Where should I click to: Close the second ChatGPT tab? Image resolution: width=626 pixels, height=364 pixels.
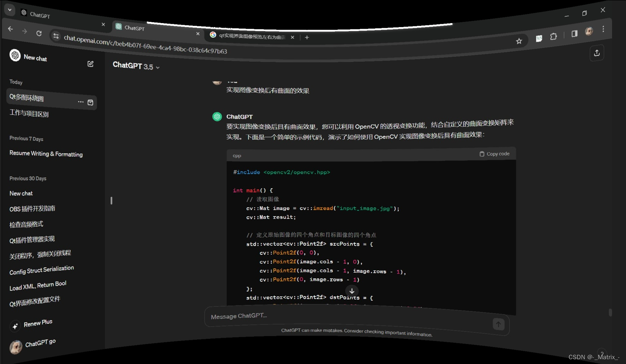198,34
